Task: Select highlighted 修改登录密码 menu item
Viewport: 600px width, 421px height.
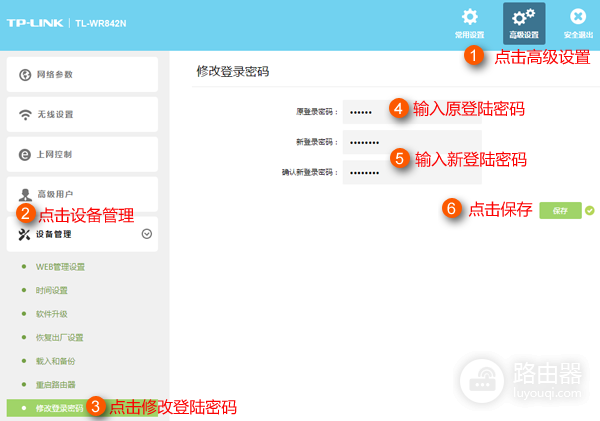Action: coord(59,408)
